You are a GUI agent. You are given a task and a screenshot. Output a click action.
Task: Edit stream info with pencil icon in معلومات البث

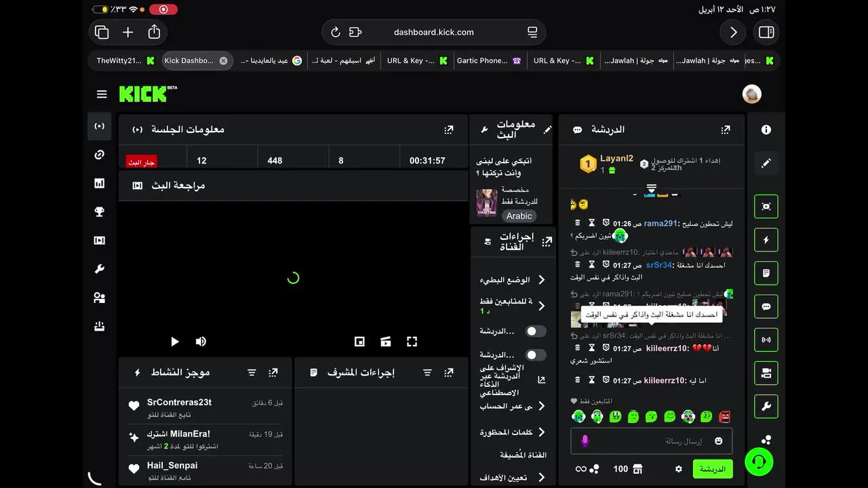(x=548, y=129)
